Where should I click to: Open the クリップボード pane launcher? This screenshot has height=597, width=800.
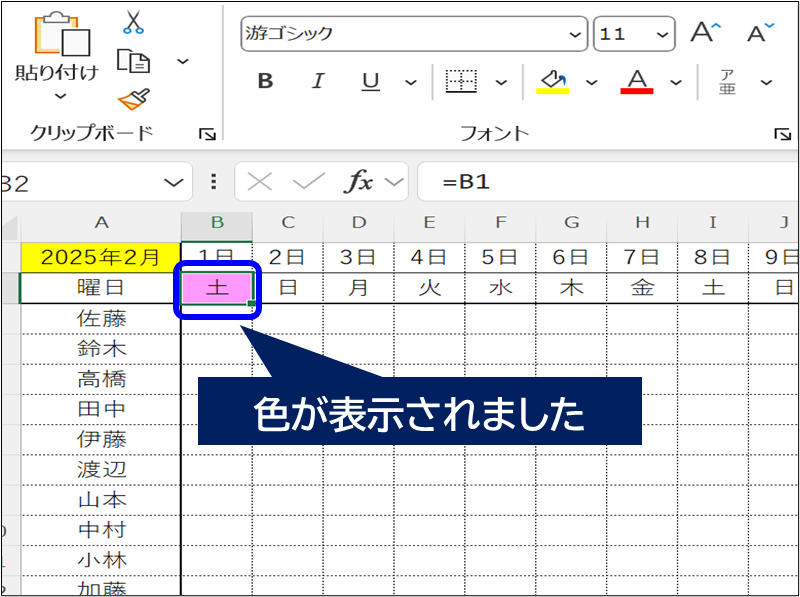coord(207,134)
